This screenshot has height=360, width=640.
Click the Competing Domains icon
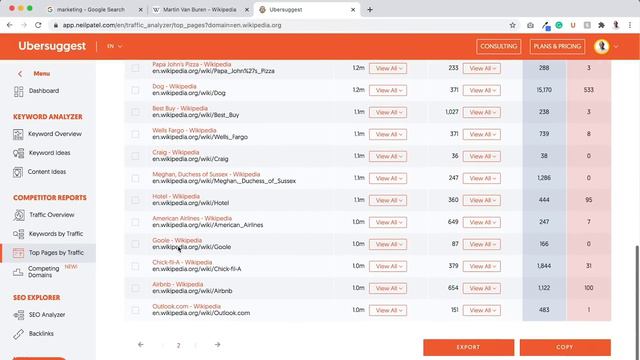pyautogui.click(x=18, y=272)
